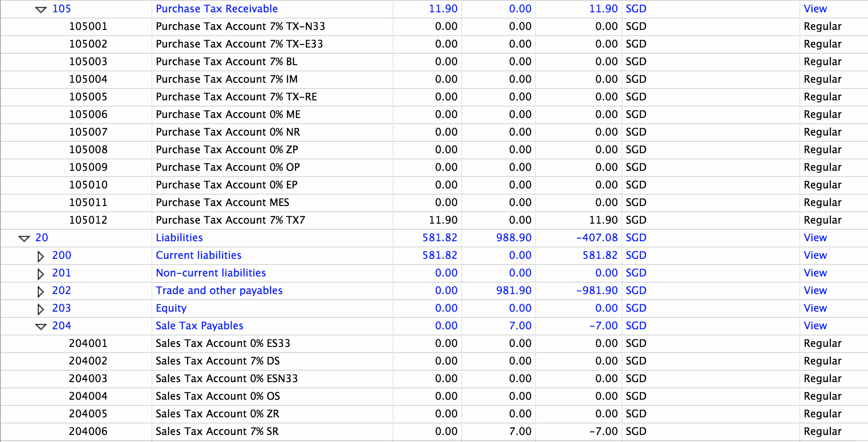Select account code 105001
This screenshot has width=868, height=442.
coord(88,26)
